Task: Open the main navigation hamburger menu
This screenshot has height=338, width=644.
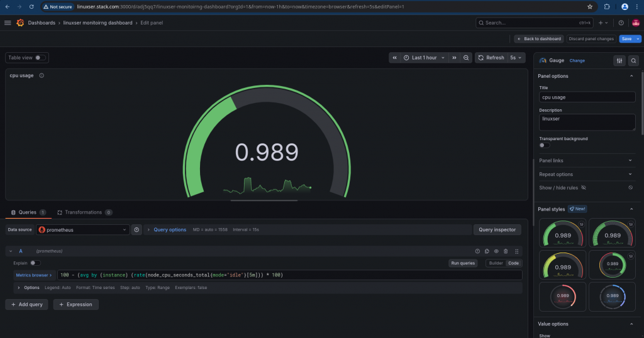Action: 8,23
